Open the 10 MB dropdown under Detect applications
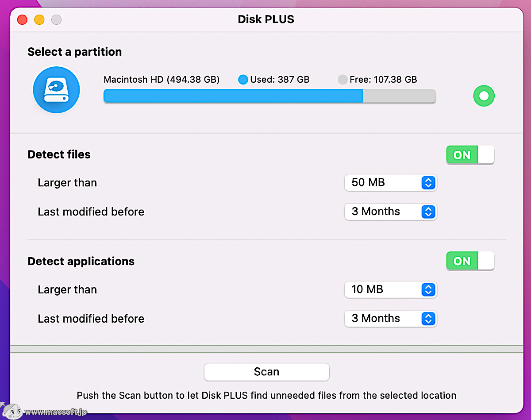Screen dimensions: 531x420 point(385,289)
